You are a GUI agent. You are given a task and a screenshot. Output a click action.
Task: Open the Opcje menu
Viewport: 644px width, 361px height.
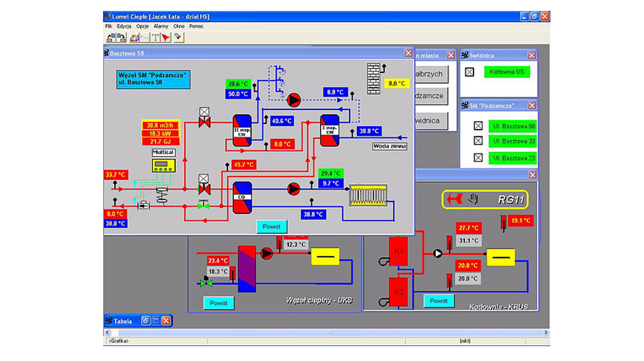click(x=142, y=26)
